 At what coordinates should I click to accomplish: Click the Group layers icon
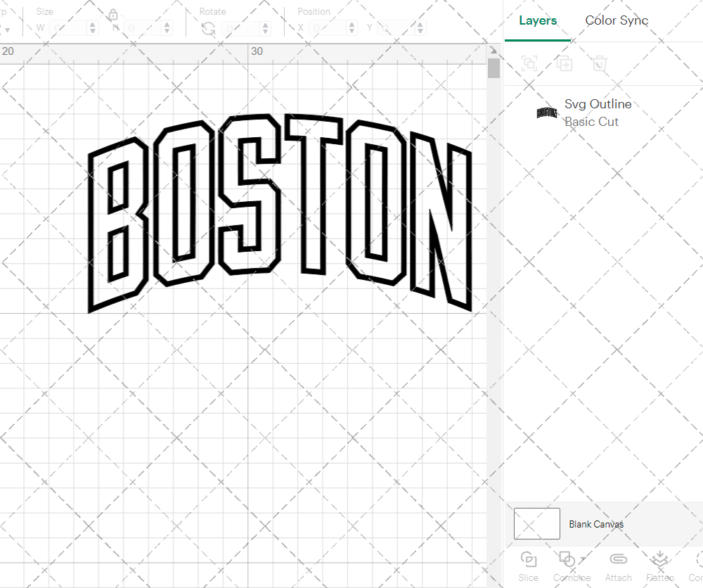click(529, 63)
